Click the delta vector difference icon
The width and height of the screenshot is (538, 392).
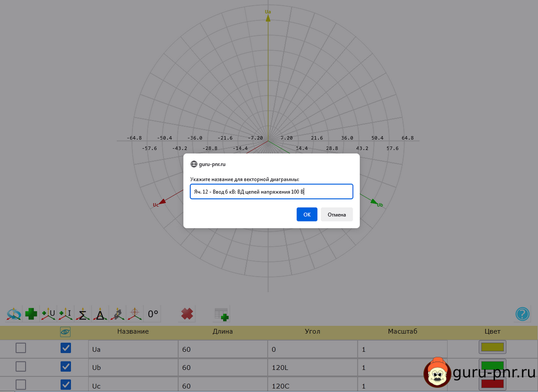point(100,314)
